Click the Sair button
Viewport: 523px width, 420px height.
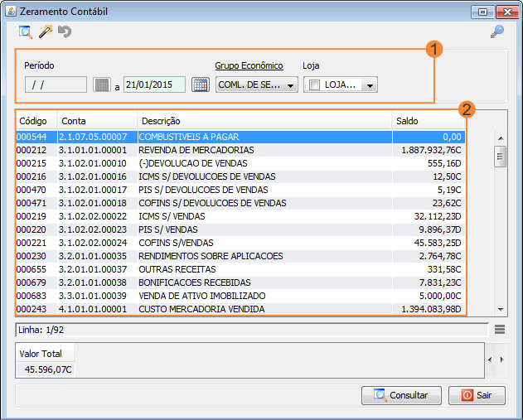point(477,395)
